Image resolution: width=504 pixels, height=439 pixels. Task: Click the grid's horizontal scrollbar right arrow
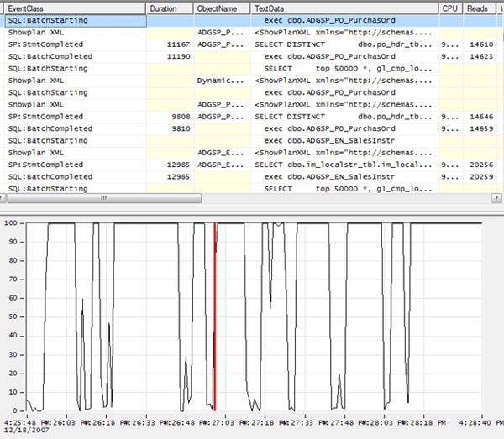tap(496, 198)
